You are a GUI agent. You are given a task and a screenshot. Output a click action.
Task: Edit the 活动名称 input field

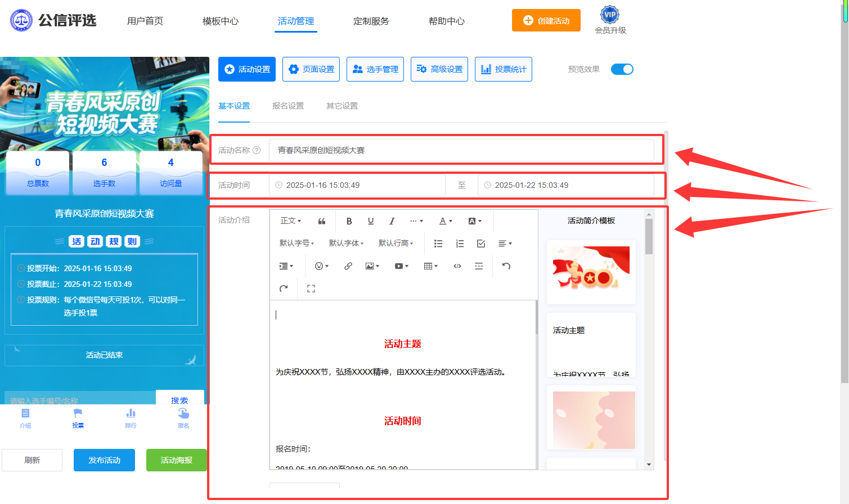[x=461, y=150]
